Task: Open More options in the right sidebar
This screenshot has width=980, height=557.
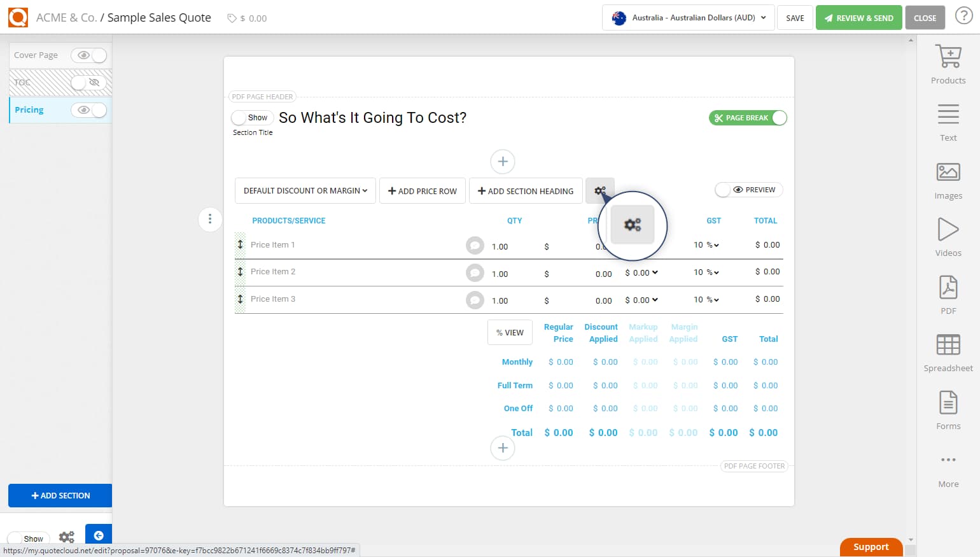Action: (948, 467)
